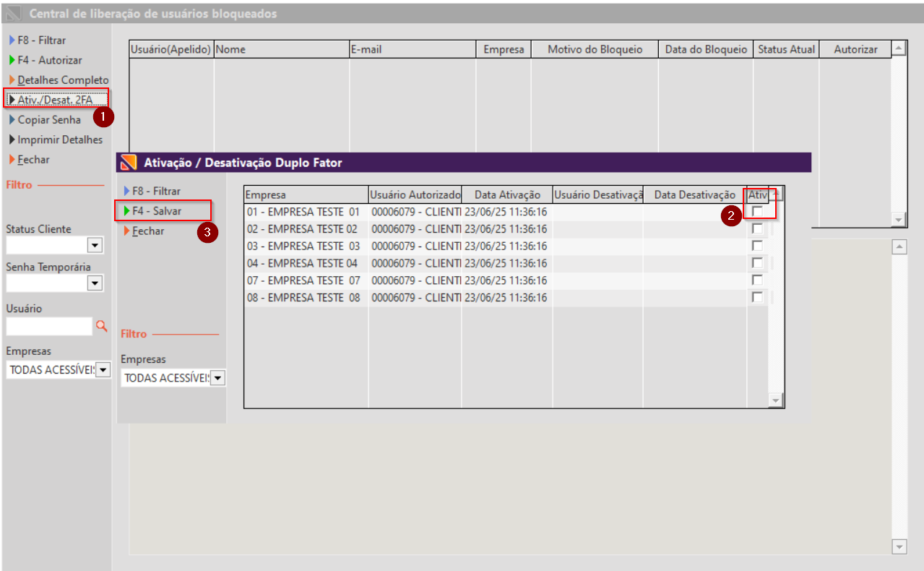Click F4 - Autorizar in left menu
The width and height of the screenshot is (924, 571).
click(45, 60)
